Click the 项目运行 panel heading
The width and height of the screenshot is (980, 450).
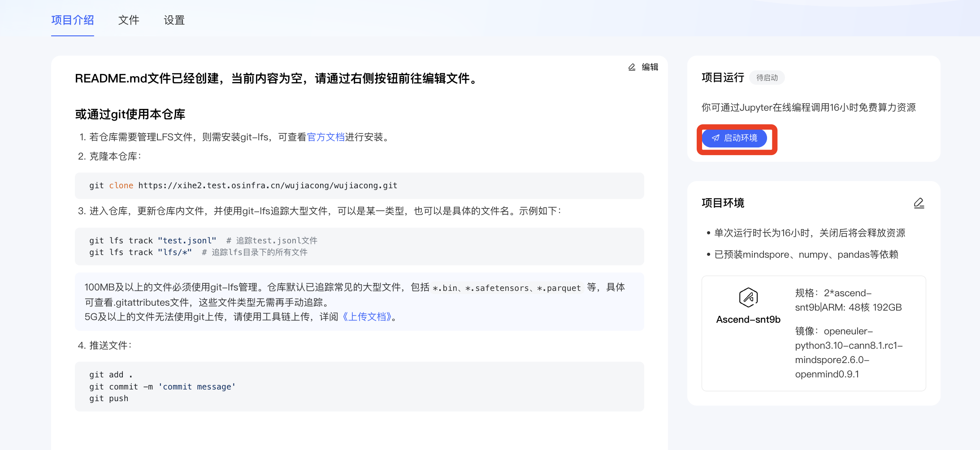723,78
